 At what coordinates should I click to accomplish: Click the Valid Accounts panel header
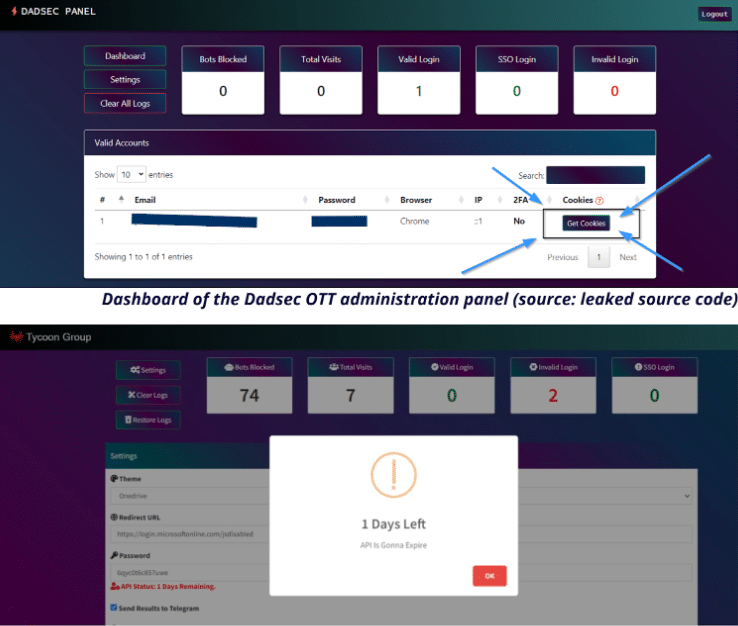click(x=370, y=143)
